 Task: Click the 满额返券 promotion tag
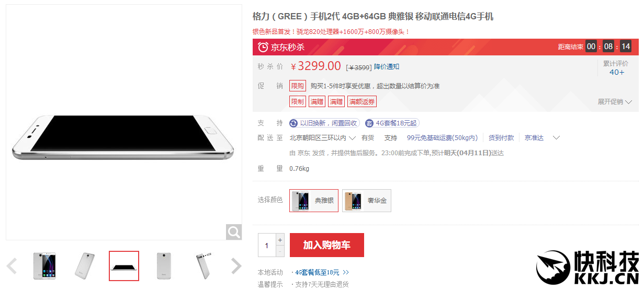362,101
